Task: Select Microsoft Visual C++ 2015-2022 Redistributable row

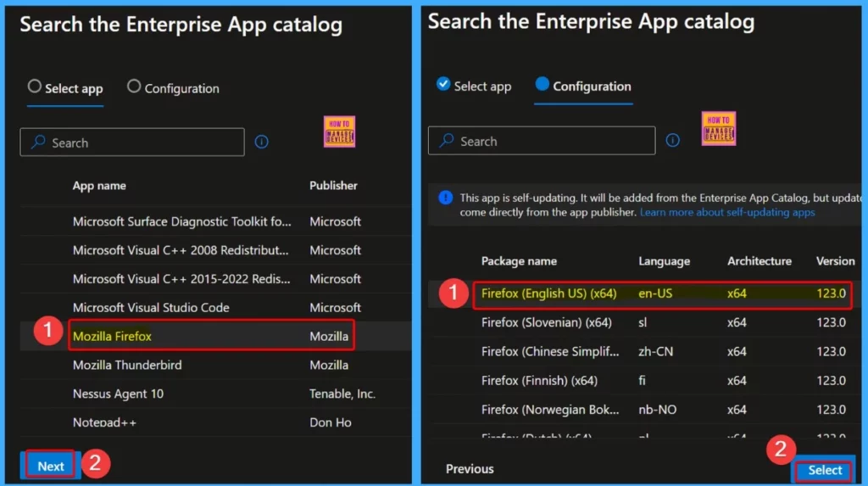Action: pyautogui.click(x=216, y=279)
